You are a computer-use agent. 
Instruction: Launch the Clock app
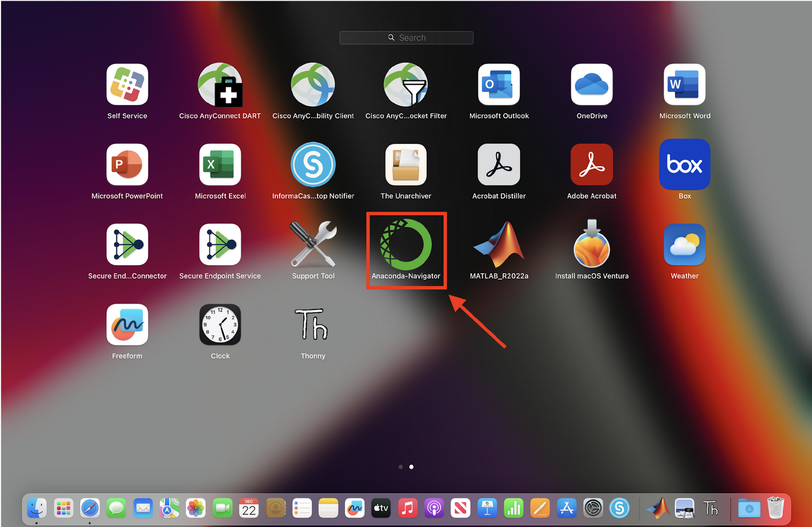coord(220,324)
